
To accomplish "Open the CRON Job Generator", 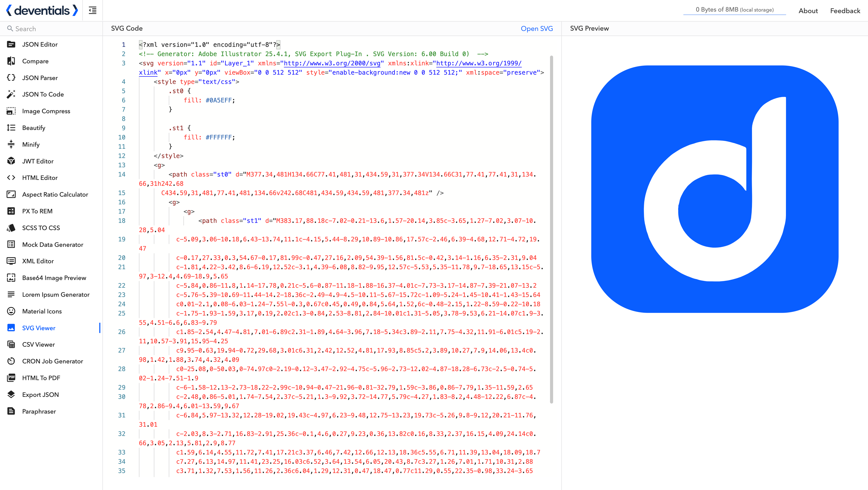I will pos(52,361).
